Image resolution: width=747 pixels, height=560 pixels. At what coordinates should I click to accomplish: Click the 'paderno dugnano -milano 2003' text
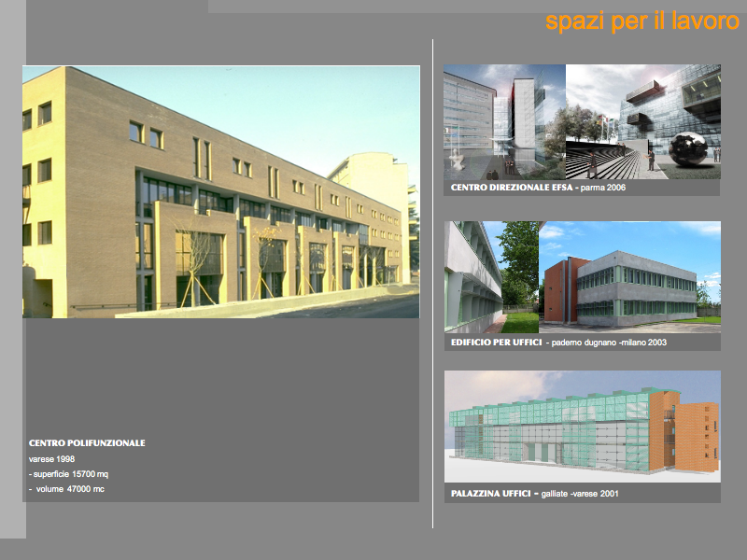point(609,343)
